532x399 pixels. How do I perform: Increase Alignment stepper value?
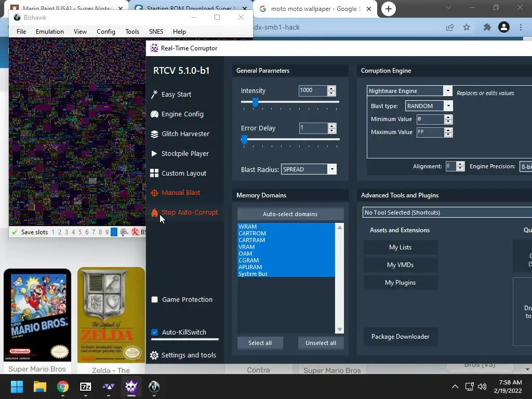click(x=460, y=164)
